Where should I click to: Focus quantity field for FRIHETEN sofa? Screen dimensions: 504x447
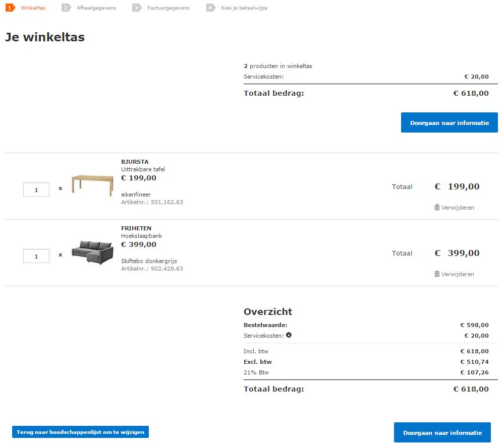pos(36,256)
